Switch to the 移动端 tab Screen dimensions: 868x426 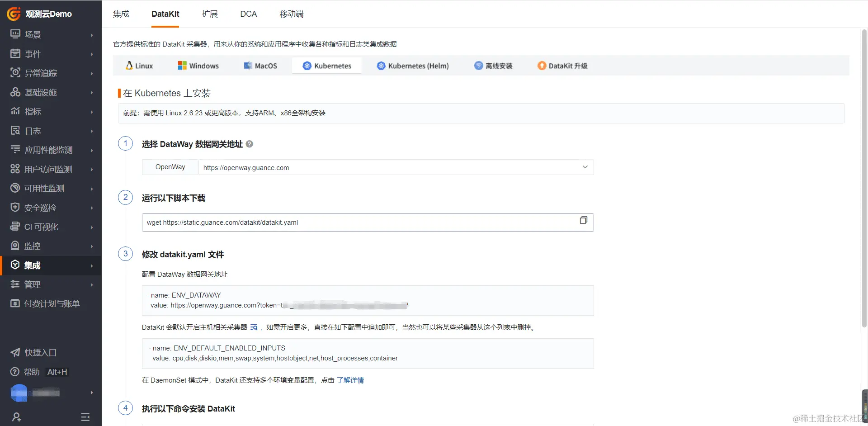coord(292,14)
